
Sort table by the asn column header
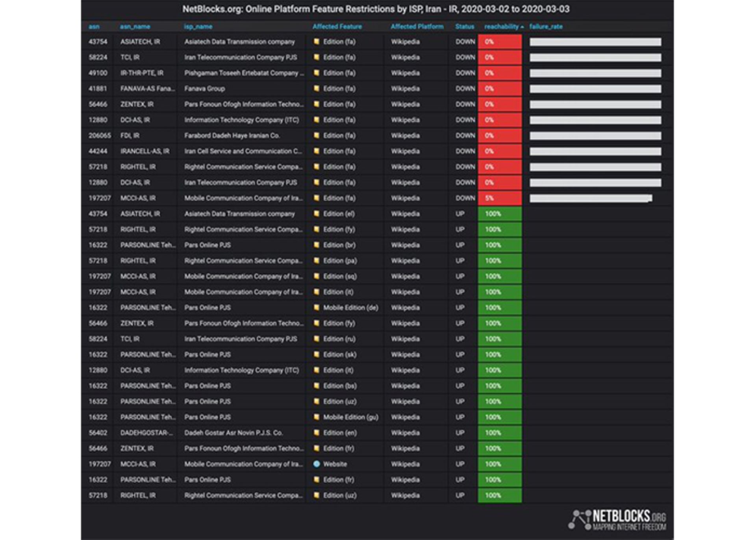click(x=94, y=26)
